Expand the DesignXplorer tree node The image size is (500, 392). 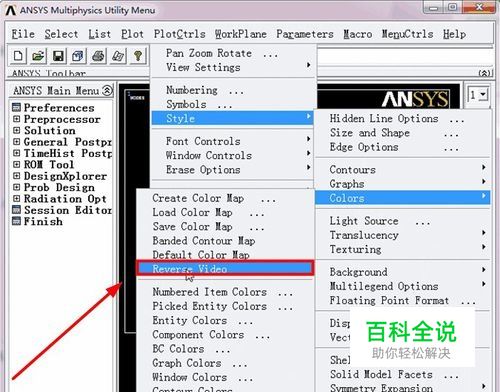16,176
